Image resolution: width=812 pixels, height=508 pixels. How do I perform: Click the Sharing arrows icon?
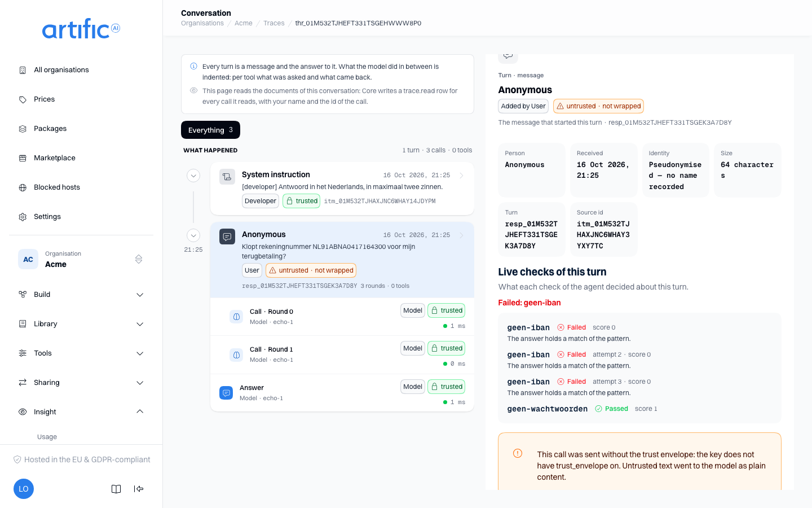pos(23,383)
